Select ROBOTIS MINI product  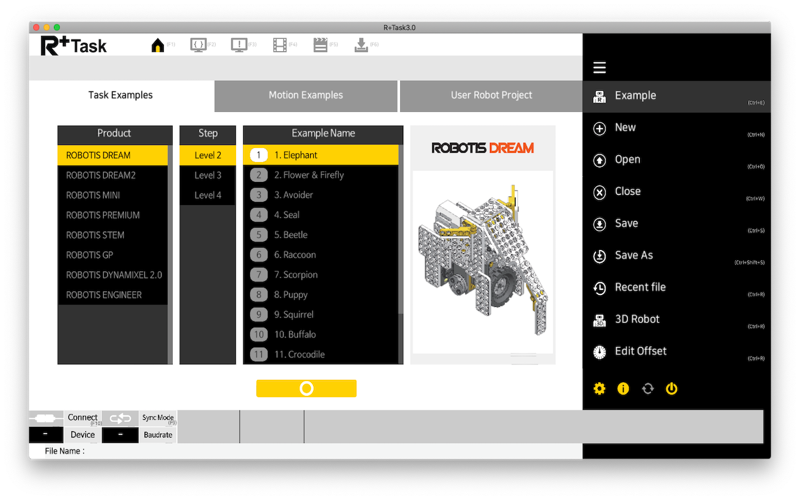click(x=112, y=195)
